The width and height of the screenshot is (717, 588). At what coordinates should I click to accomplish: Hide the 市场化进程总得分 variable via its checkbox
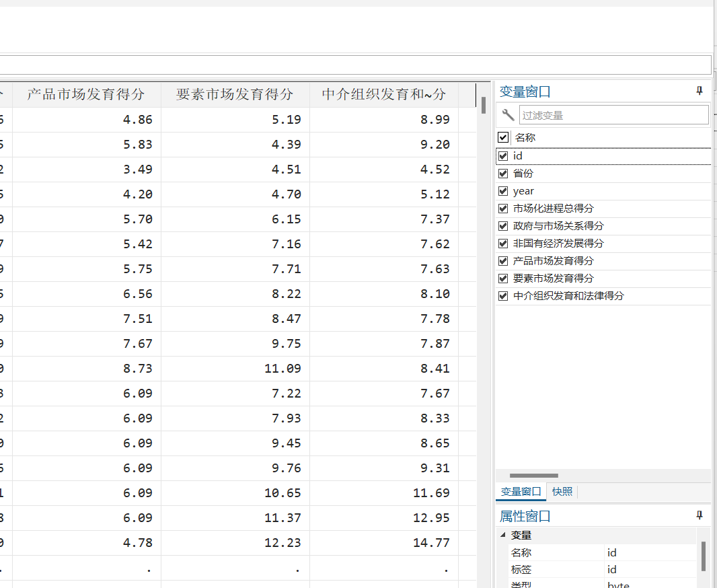tap(503, 209)
